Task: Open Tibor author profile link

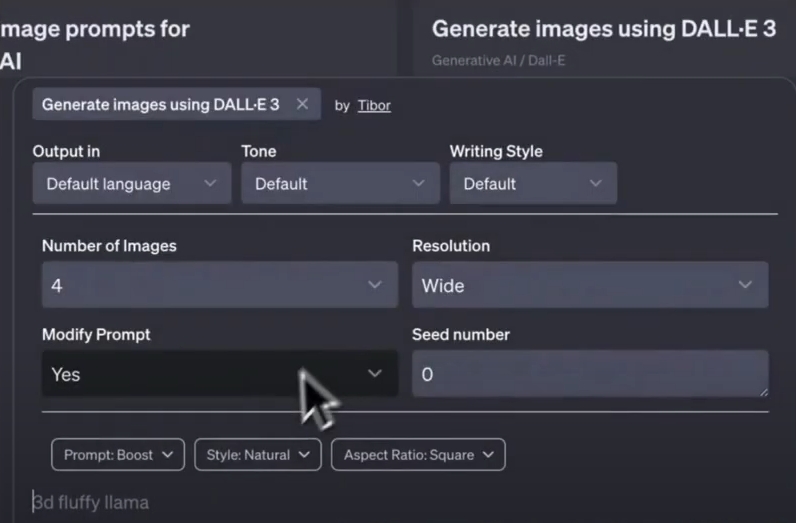Action: point(374,105)
